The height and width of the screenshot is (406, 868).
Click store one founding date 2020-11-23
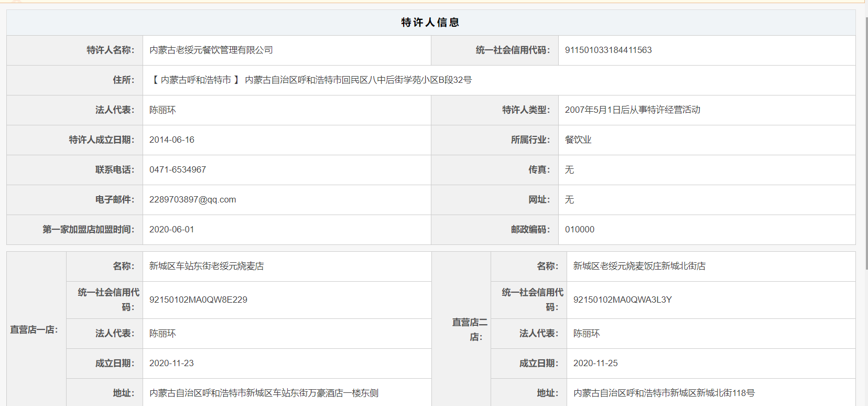click(x=171, y=364)
